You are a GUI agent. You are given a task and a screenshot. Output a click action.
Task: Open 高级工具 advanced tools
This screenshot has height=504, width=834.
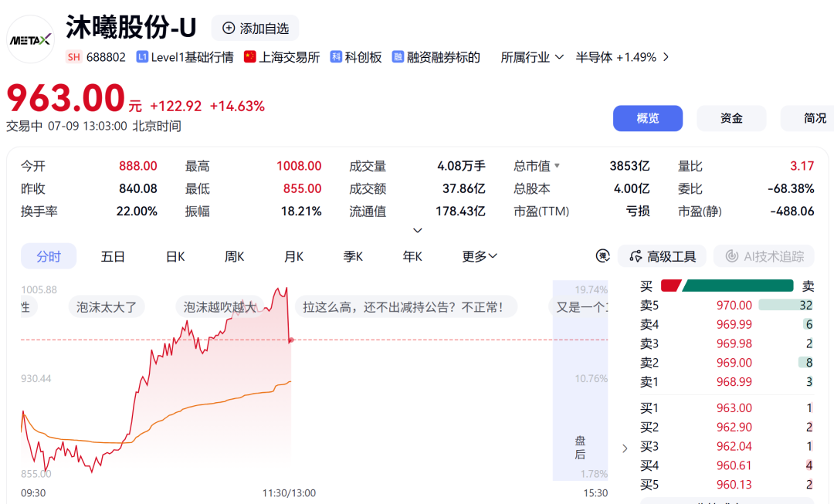tap(662, 256)
